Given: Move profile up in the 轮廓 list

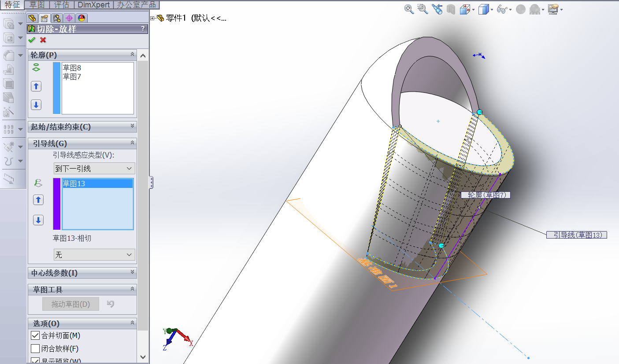Looking at the screenshot, I should pos(36,86).
